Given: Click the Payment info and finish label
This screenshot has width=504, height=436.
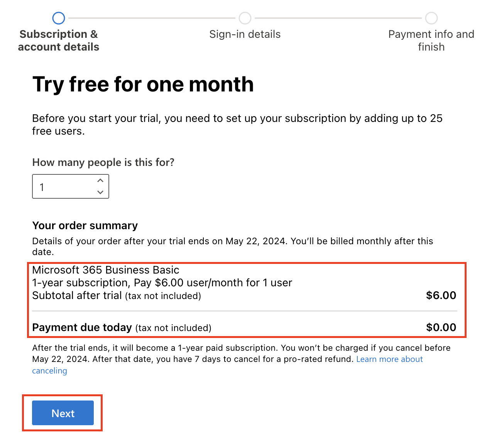Looking at the screenshot, I should coord(431,41).
